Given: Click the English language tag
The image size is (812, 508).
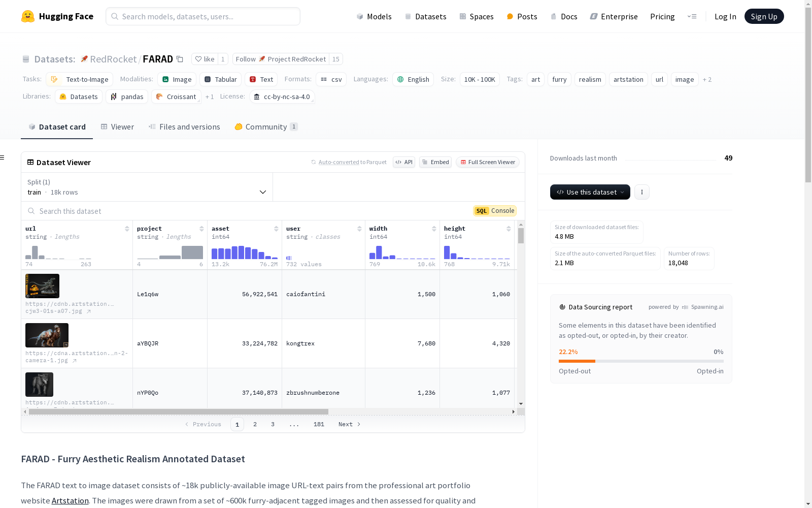Looking at the screenshot, I should point(413,79).
